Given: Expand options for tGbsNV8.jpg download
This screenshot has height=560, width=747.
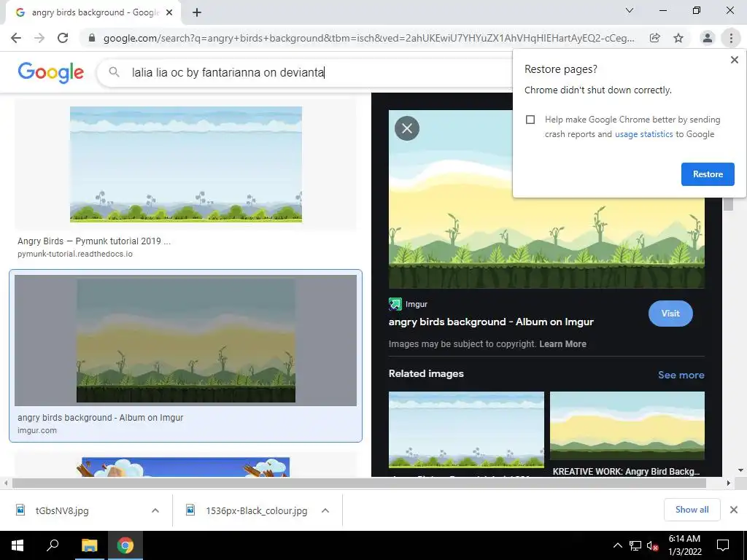Looking at the screenshot, I should 155,510.
